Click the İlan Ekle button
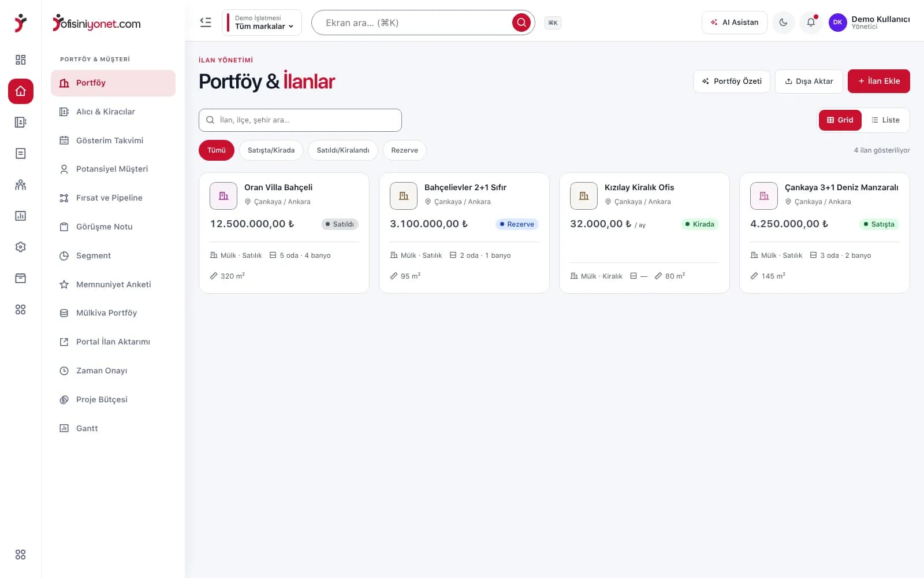Viewport: 924px width, 578px height. pos(878,81)
